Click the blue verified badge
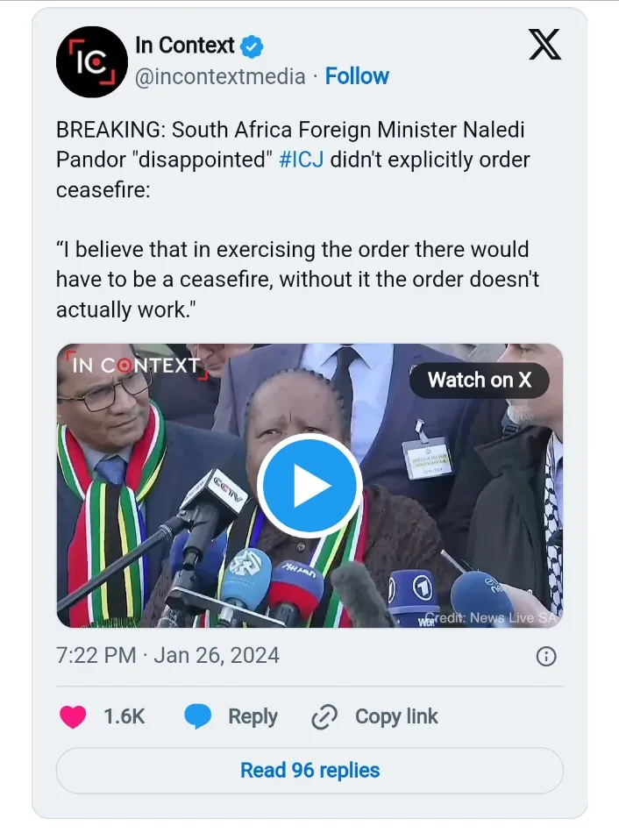Viewport: 619px width, 840px height. [x=253, y=46]
